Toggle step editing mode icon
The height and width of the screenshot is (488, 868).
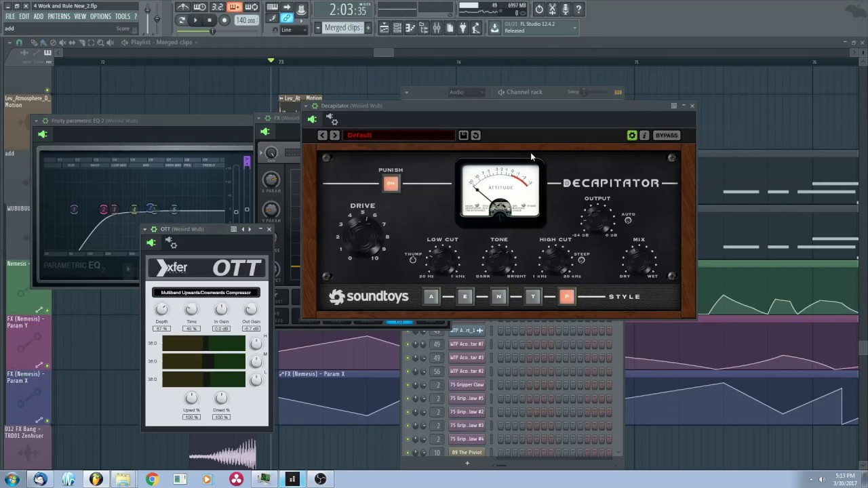273,18
